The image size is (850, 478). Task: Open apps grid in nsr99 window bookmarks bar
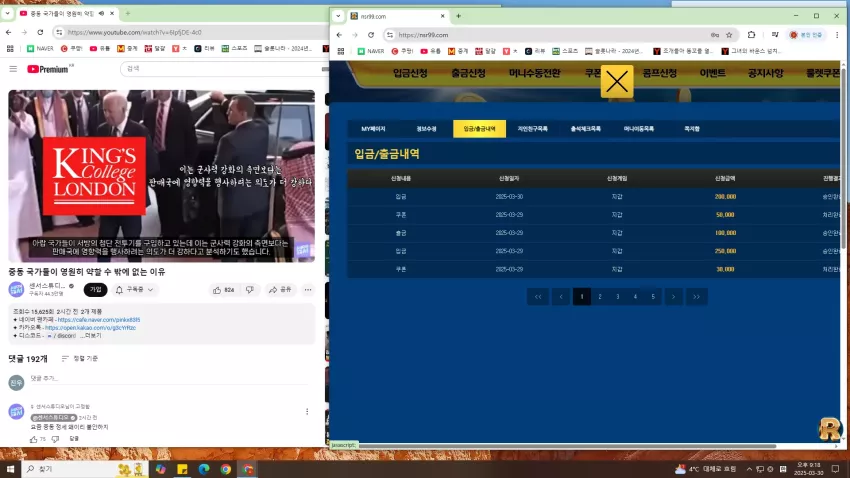tap(341, 51)
